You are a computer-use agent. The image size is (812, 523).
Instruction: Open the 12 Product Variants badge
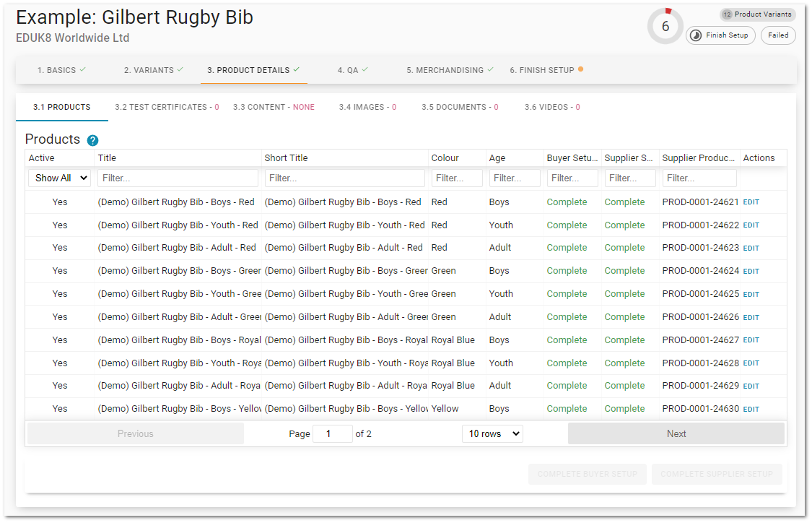[757, 14]
